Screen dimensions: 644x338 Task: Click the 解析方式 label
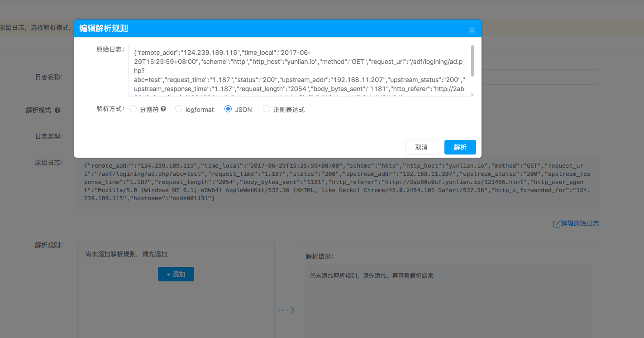110,109
